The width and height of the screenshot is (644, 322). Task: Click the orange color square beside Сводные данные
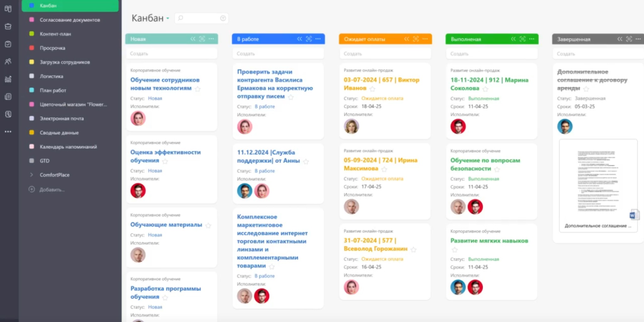pyautogui.click(x=31, y=132)
